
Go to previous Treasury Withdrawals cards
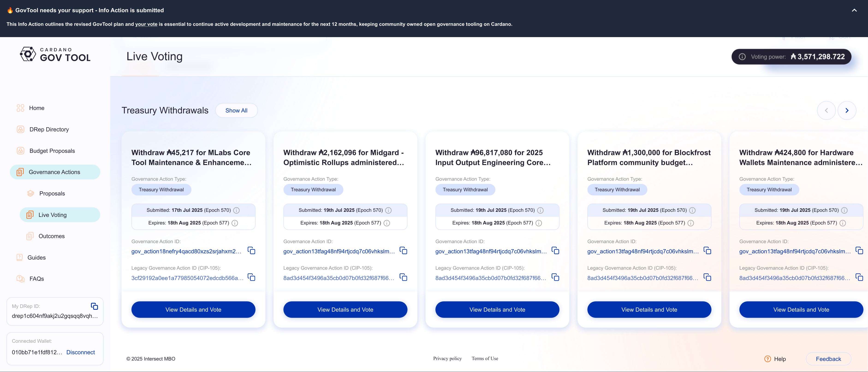point(826,110)
